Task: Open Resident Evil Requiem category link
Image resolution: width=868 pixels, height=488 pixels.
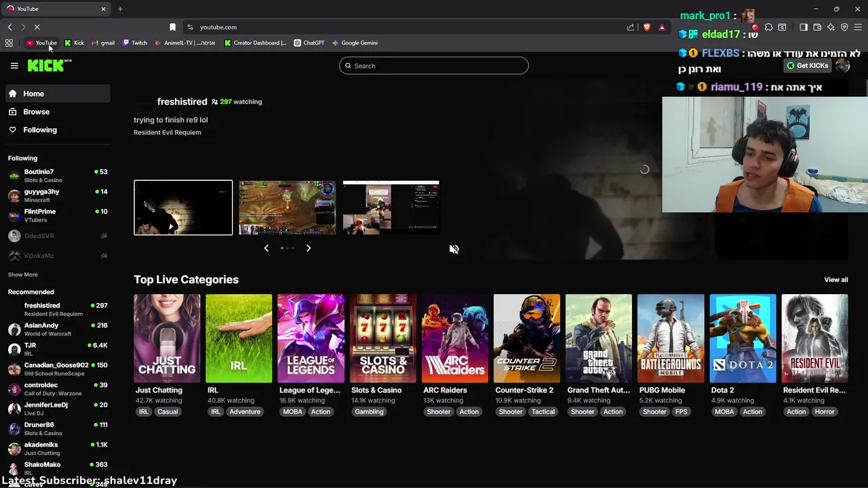Action: (167, 132)
